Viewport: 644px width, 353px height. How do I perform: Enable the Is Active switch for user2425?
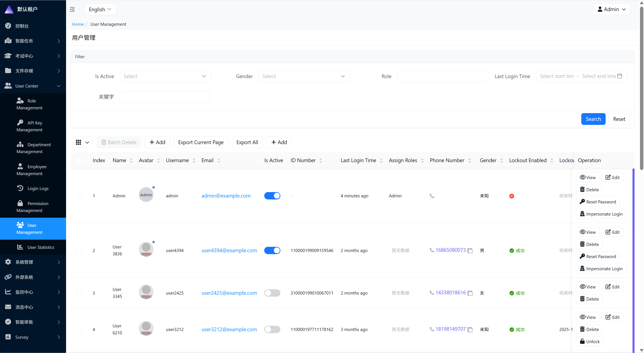[x=272, y=293]
